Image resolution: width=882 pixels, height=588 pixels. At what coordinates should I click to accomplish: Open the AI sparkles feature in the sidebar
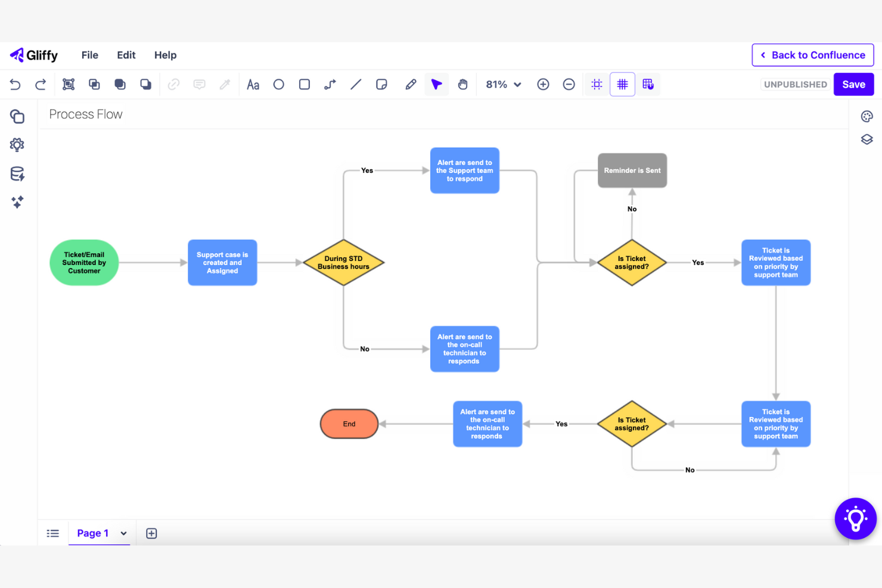[17, 202]
